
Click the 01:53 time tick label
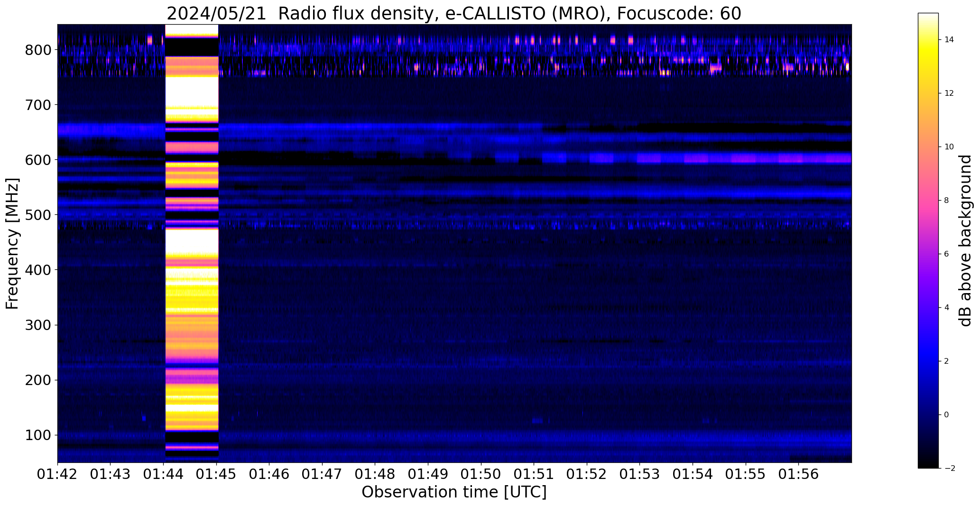pos(640,474)
